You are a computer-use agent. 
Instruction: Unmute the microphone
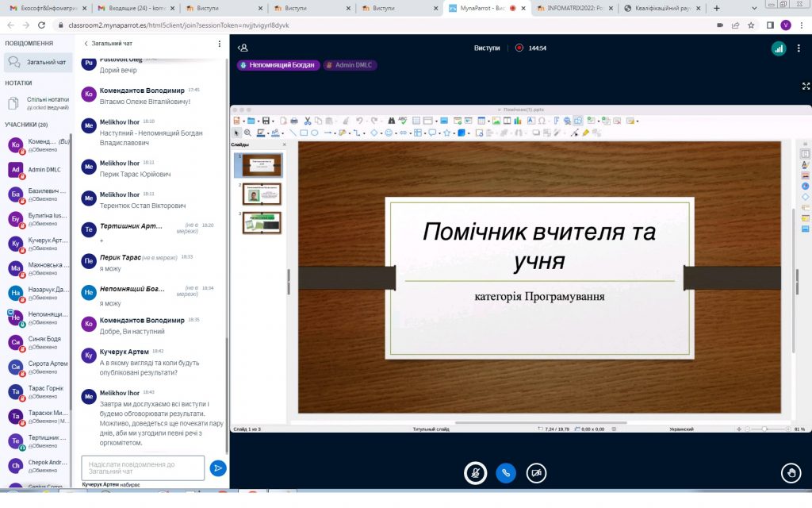(x=475, y=472)
